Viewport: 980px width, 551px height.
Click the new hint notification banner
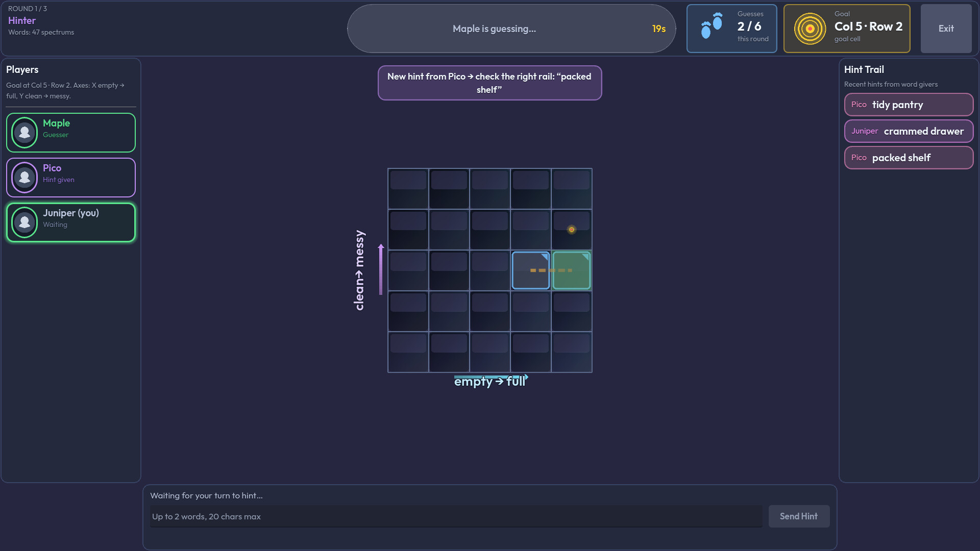[x=489, y=83]
